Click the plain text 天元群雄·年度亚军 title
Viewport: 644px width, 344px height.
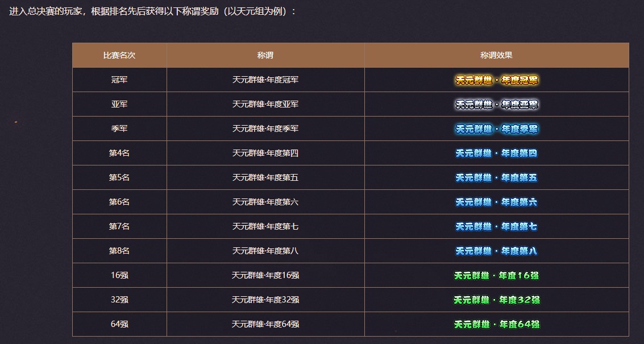point(265,105)
